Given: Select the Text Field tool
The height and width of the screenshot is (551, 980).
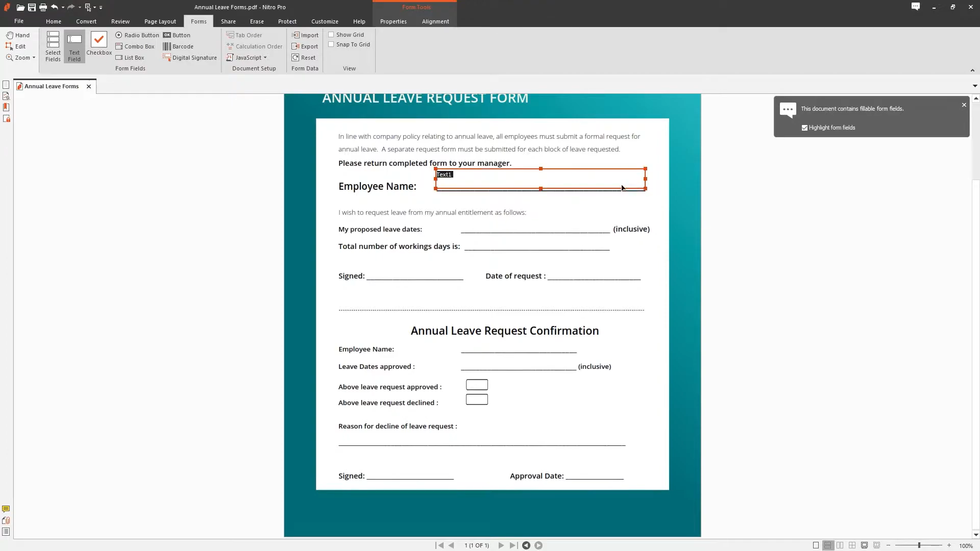Looking at the screenshot, I should pos(75,46).
